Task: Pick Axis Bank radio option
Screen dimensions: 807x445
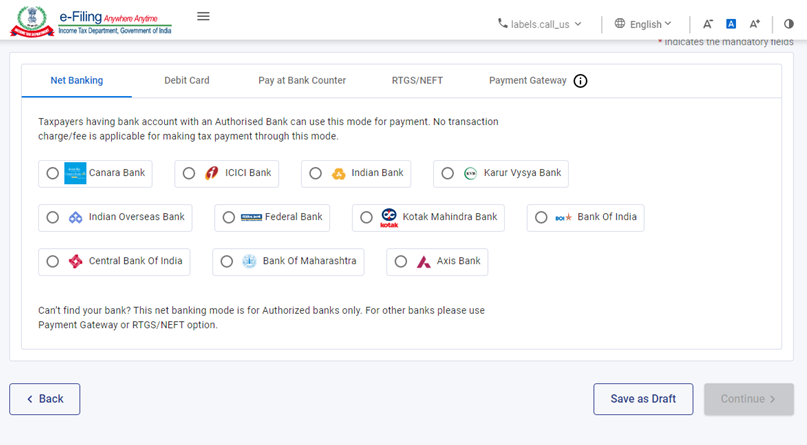Action: [x=401, y=262]
